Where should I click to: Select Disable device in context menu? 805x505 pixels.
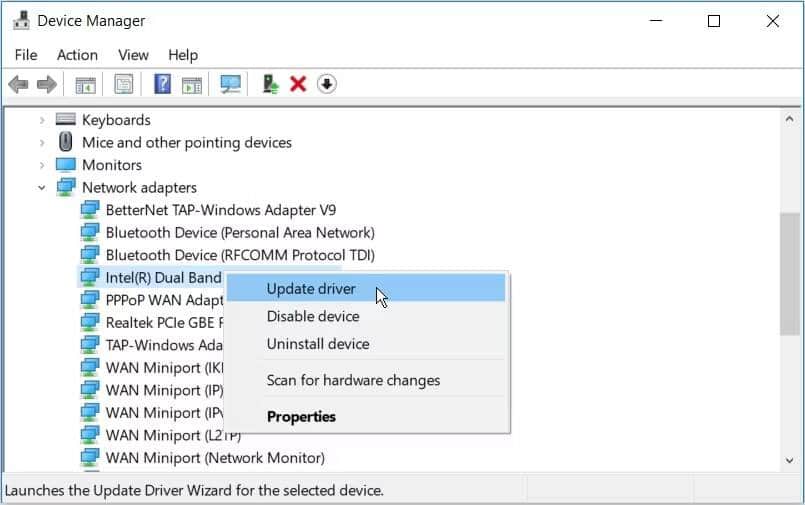coord(313,316)
